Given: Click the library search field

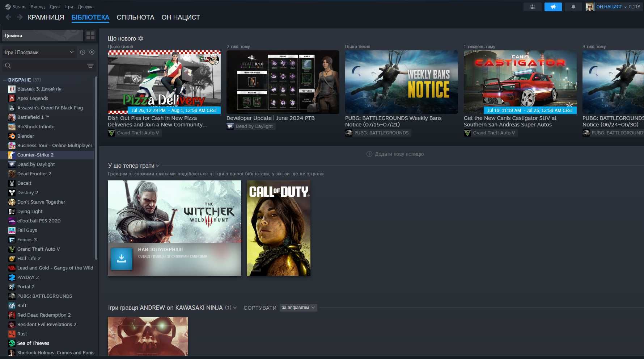Looking at the screenshot, I should [x=49, y=66].
